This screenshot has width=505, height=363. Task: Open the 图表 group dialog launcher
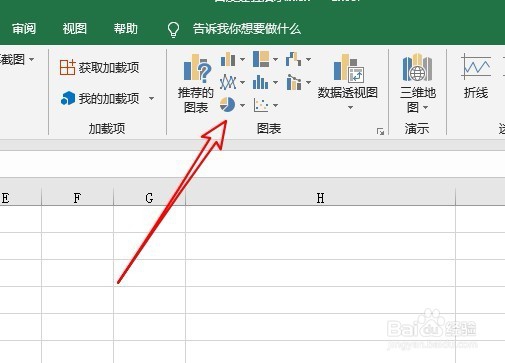[x=380, y=132]
